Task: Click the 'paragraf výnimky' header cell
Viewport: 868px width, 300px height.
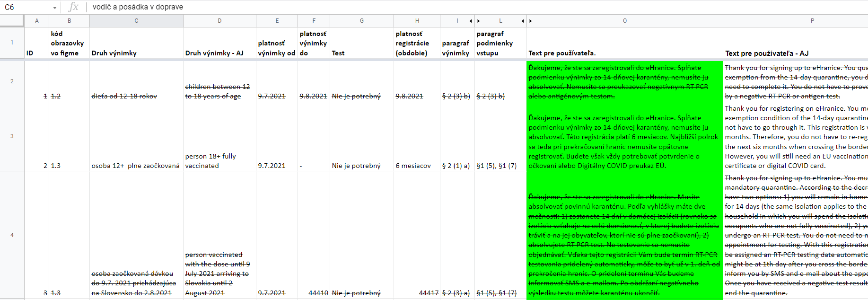Action: click(457, 43)
